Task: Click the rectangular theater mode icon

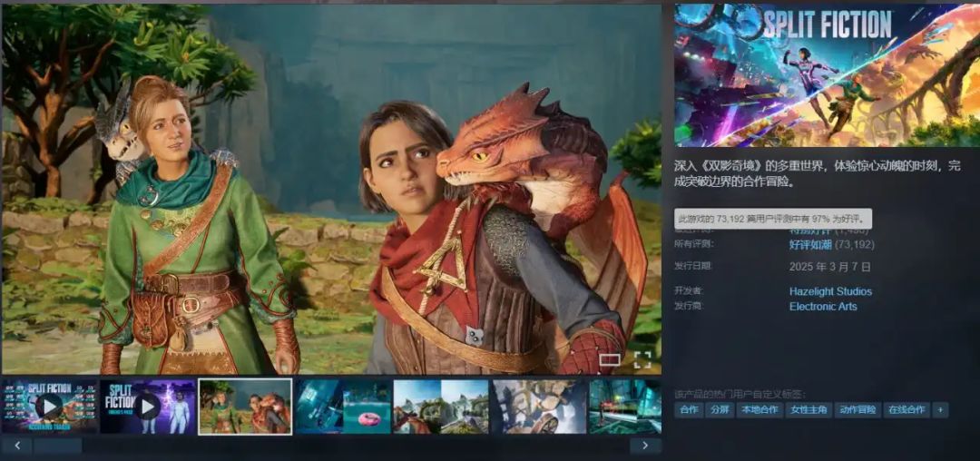Action: pos(610,359)
